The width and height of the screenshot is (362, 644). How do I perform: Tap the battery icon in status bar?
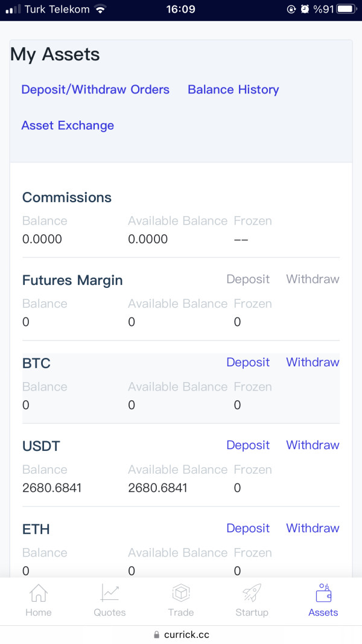[347, 9]
